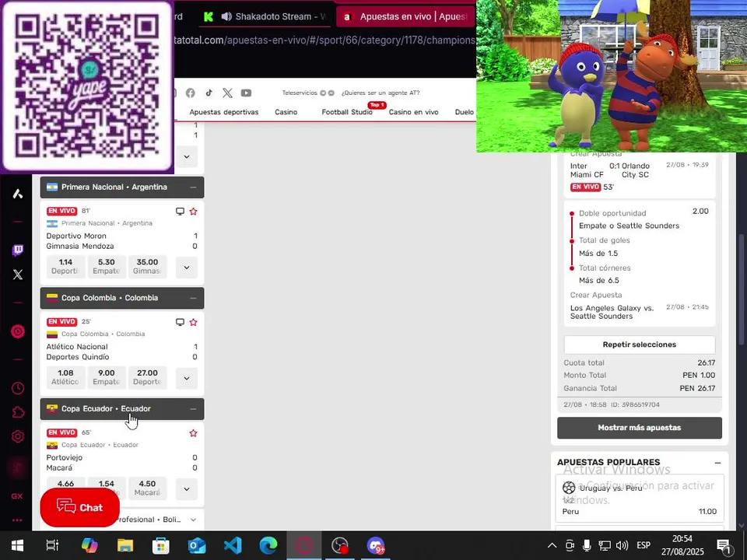The width and height of the screenshot is (747, 560).
Task: Click Mostrar más apuestas button
Action: click(640, 428)
